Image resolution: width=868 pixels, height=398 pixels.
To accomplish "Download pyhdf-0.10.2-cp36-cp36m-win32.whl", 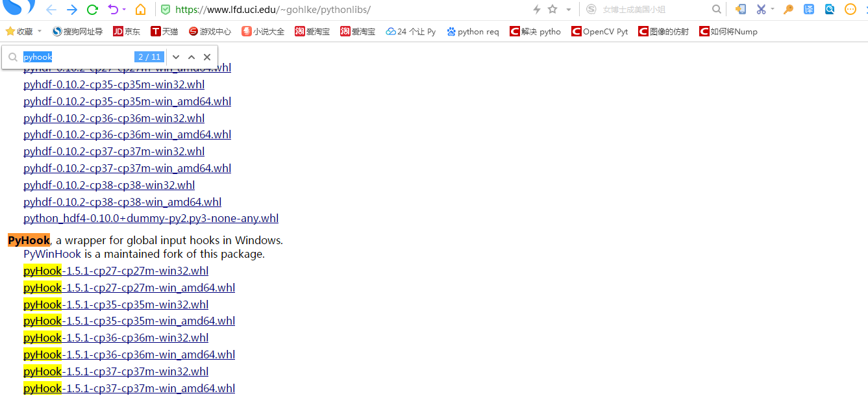I will 114,118.
